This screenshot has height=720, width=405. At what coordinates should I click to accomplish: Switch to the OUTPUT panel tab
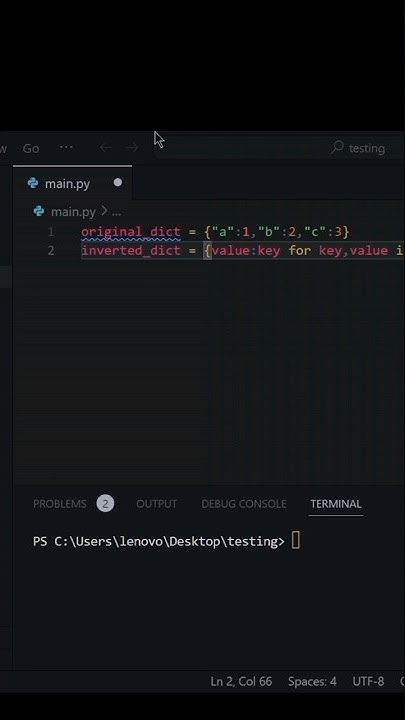click(x=157, y=504)
